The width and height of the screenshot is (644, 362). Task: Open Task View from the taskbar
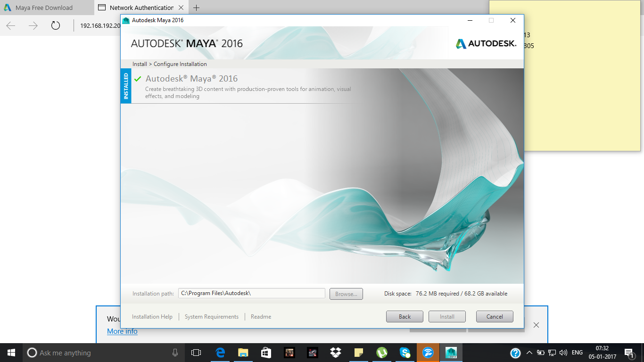pos(196,352)
